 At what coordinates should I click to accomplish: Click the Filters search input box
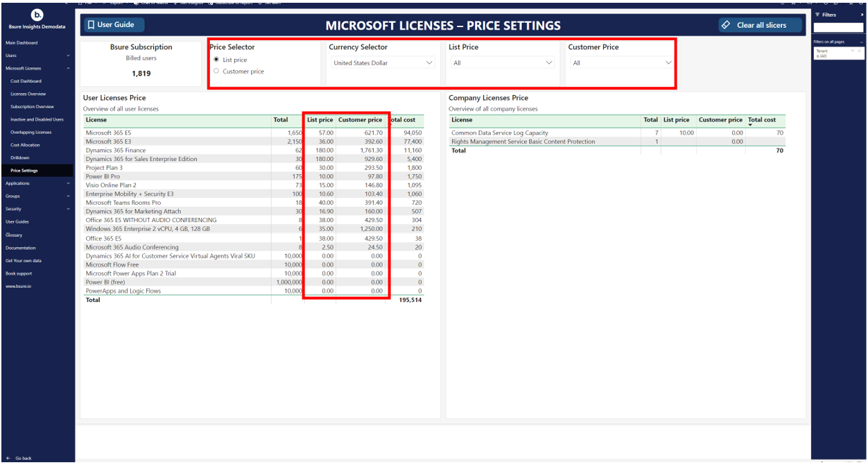tap(838, 28)
